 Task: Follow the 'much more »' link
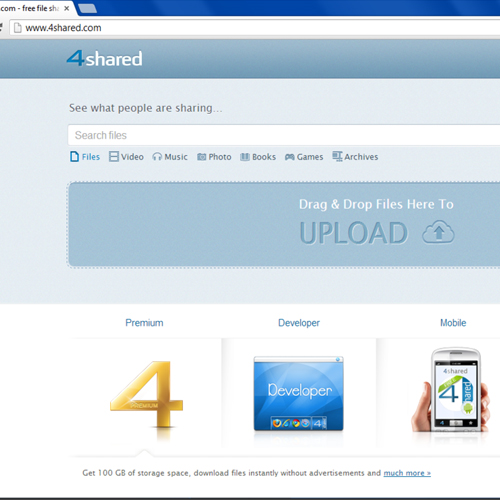point(407,473)
